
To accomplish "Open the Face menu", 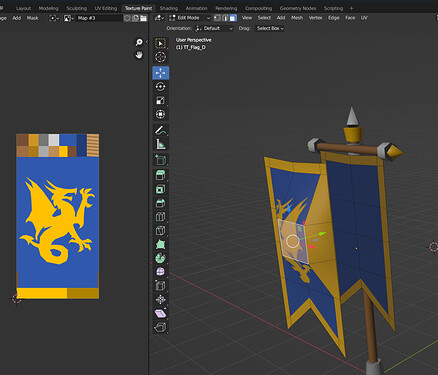I will coord(350,18).
